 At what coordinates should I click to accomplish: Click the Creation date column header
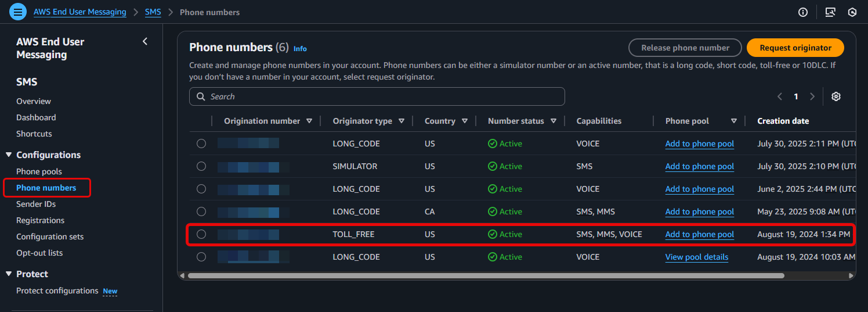pos(783,121)
